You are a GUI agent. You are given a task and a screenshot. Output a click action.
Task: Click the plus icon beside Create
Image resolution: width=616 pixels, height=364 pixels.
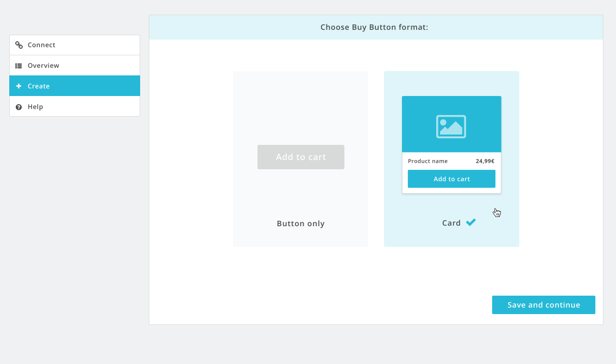(x=19, y=86)
